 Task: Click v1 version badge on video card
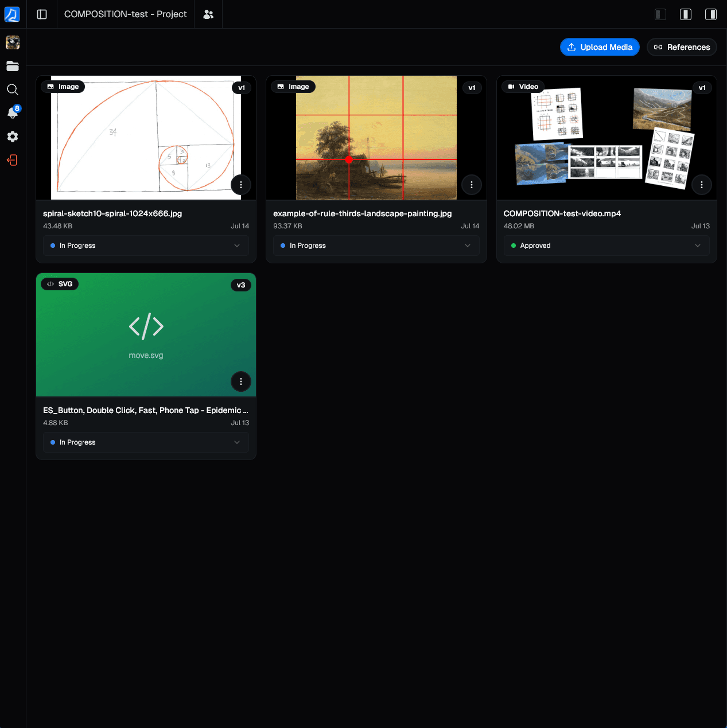click(x=702, y=88)
